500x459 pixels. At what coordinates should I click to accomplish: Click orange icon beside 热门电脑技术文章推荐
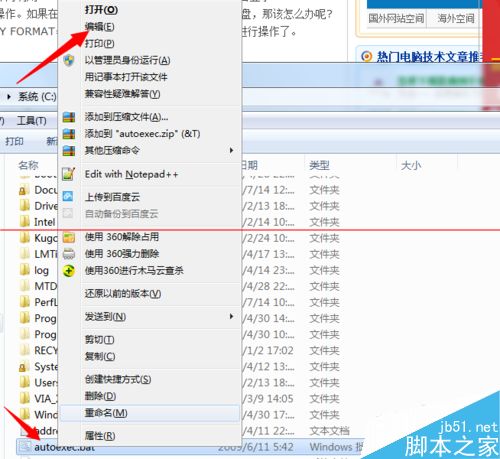(367, 57)
